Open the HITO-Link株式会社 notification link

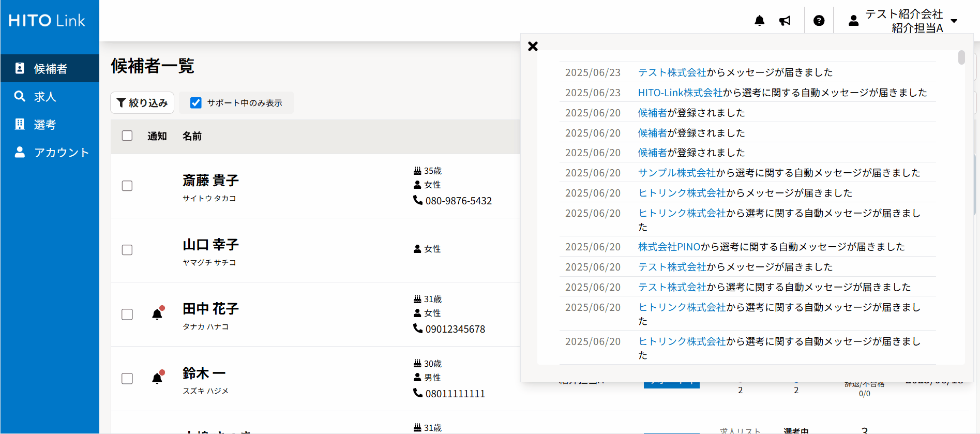tap(680, 93)
